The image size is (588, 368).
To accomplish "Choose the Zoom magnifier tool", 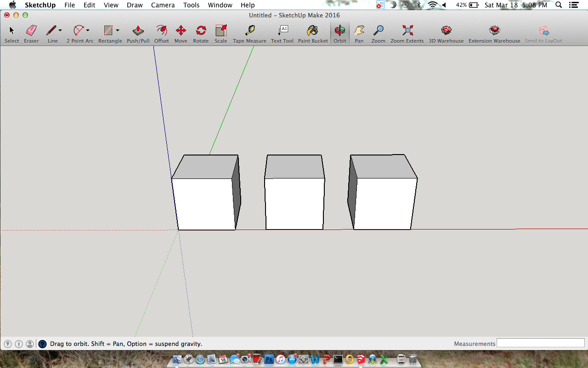I will (379, 34).
